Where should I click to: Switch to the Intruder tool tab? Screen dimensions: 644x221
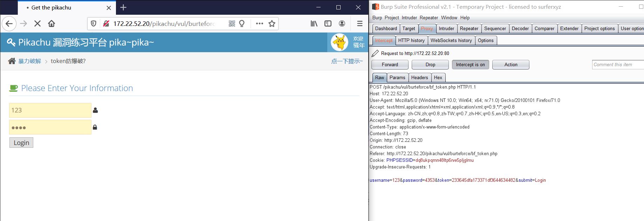446,28
